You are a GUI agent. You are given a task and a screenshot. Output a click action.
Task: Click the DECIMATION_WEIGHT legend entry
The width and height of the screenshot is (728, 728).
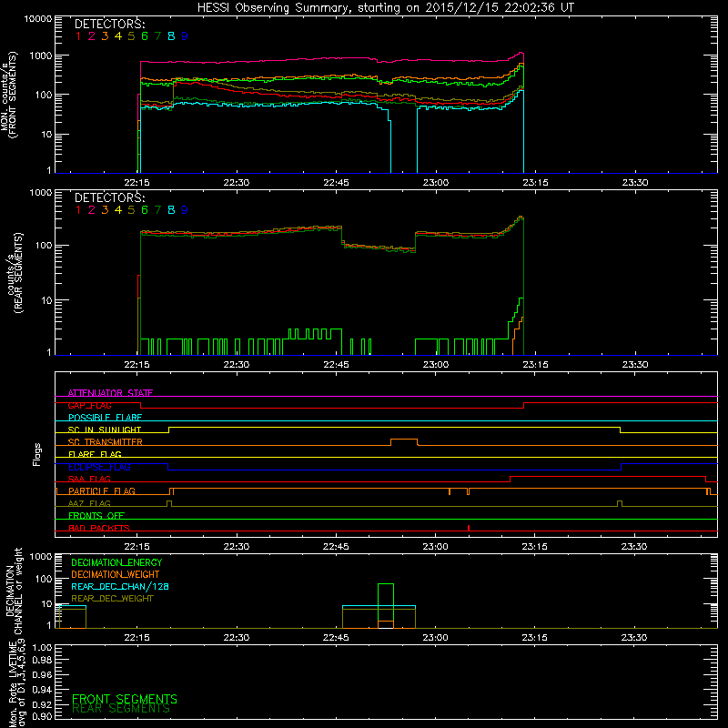pos(116,574)
